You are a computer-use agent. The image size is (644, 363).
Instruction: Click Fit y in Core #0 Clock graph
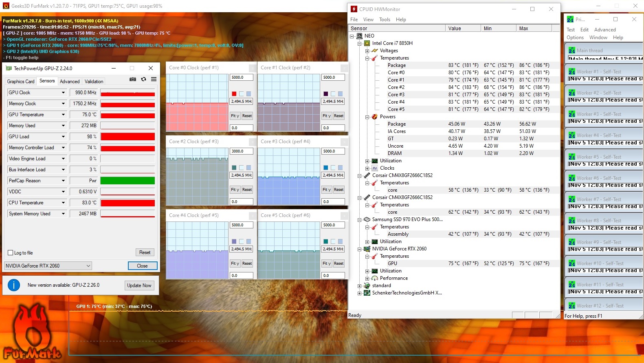pyautogui.click(x=235, y=116)
